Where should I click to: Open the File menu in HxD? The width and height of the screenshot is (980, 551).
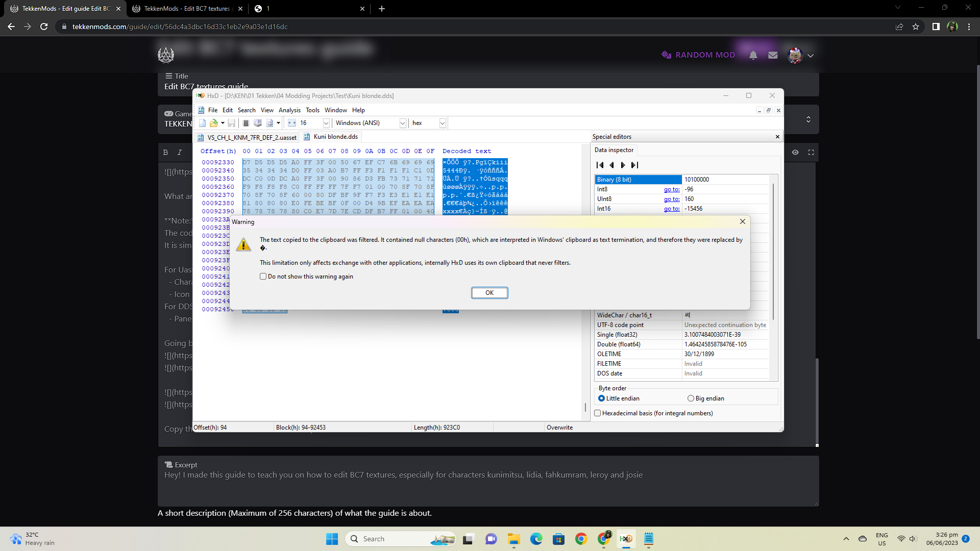point(213,110)
